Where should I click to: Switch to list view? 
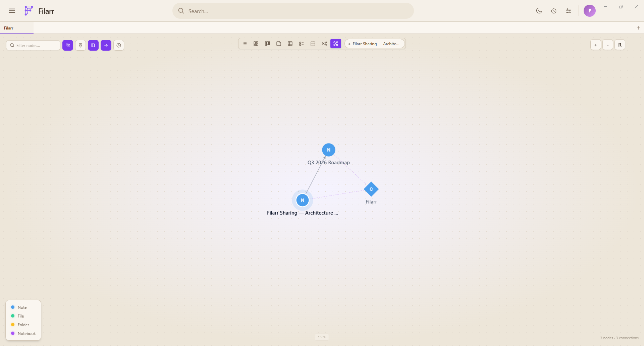(245, 44)
